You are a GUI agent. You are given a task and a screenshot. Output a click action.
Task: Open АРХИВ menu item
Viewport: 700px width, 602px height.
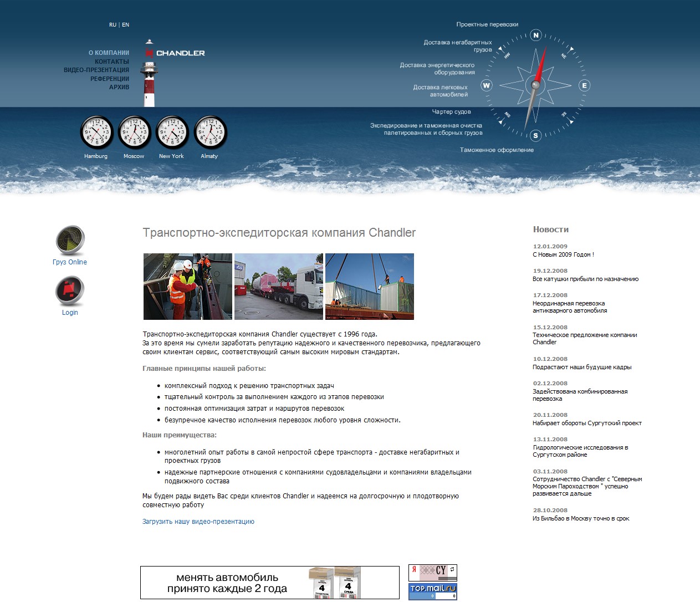point(119,87)
